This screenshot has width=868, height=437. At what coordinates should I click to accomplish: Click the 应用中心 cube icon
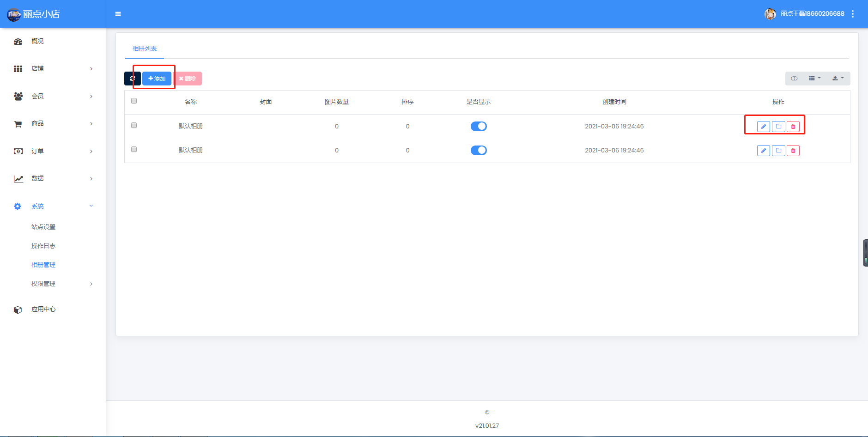[x=18, y=310]
